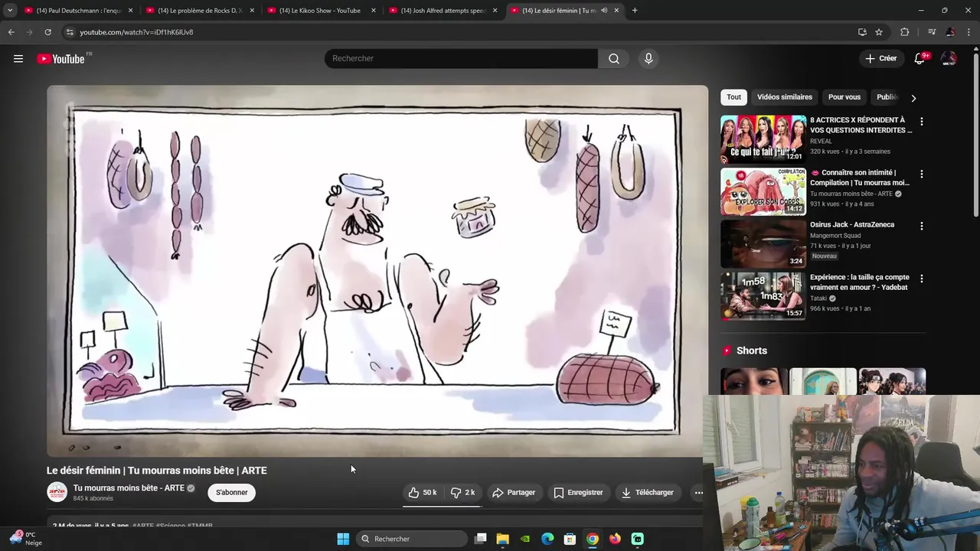Click the video player to pause playback
Viewport: 980px width, 551px height.
(377, 271)
